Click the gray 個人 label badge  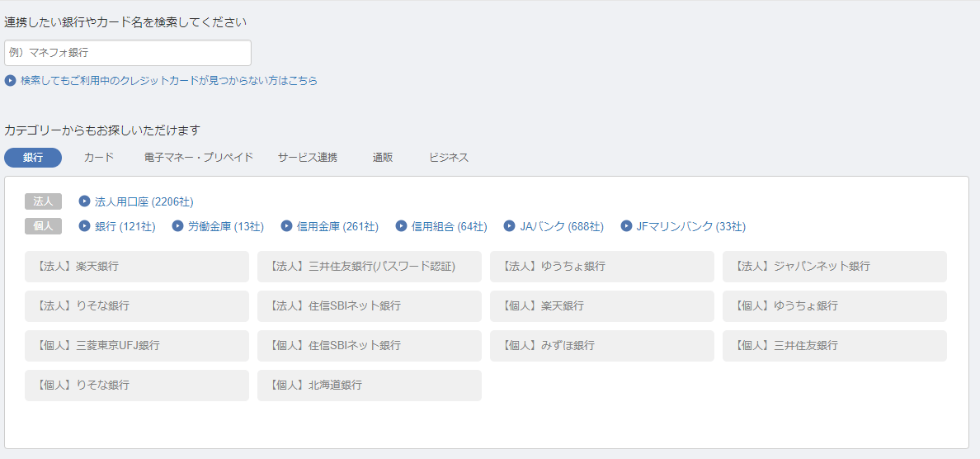(x=43, y=225)
